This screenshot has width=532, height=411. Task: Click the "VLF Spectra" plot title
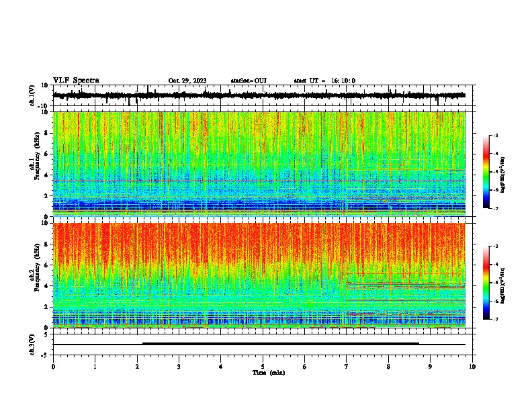tap(76, 81)
